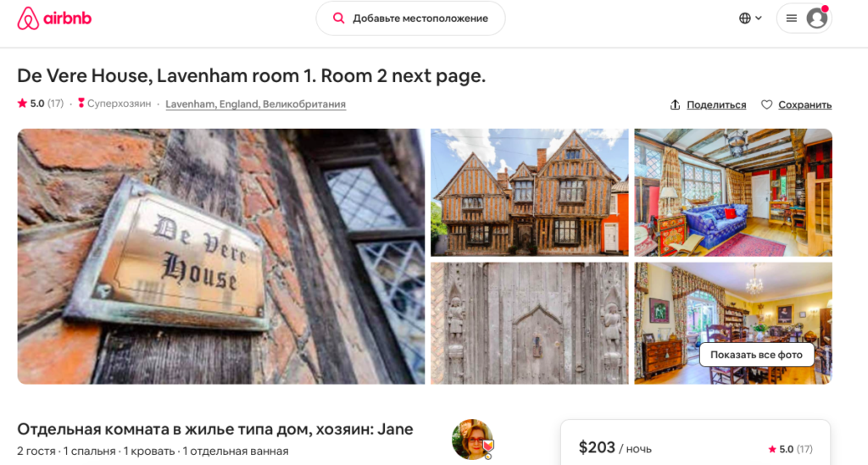Click the heart save icon
This screenshot has width=868, height=465.
pos(766,104)
